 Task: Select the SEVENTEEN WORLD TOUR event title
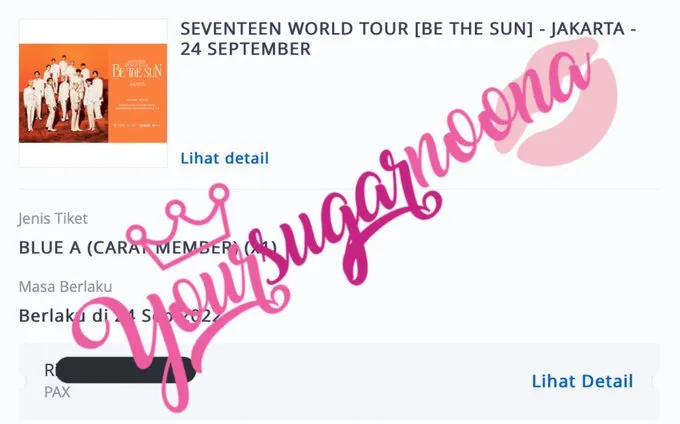408,39
